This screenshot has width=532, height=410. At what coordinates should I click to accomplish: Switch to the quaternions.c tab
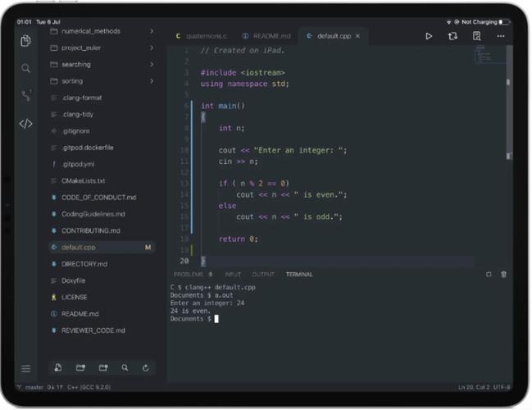(x=202, y=36)
